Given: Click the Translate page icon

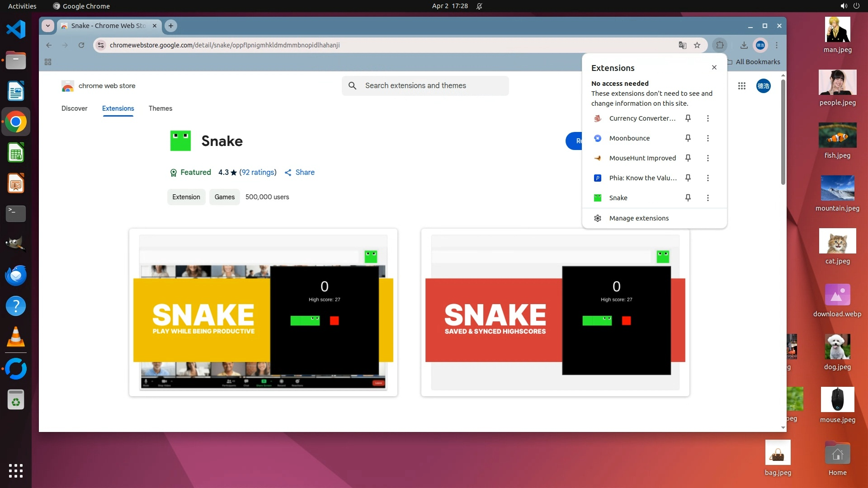Looking at the screenshot, I should click(x=682, y=45).
